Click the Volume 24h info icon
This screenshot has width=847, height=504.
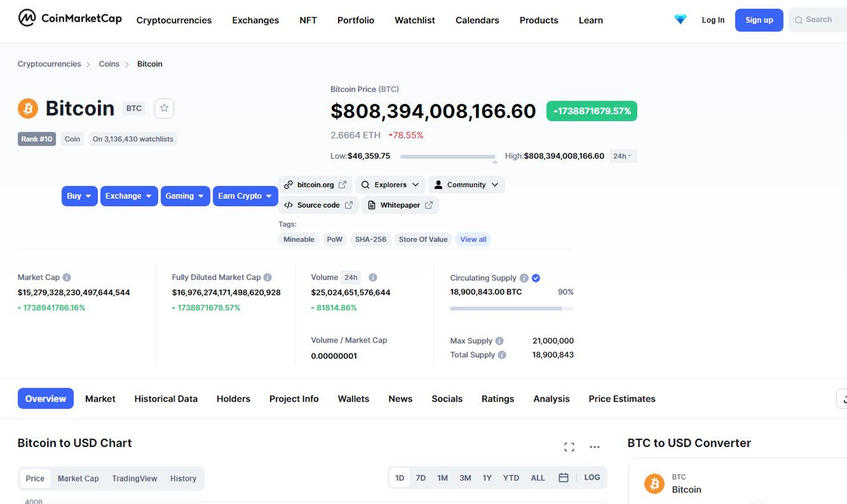pyautogui.click(x=373, y=278)
